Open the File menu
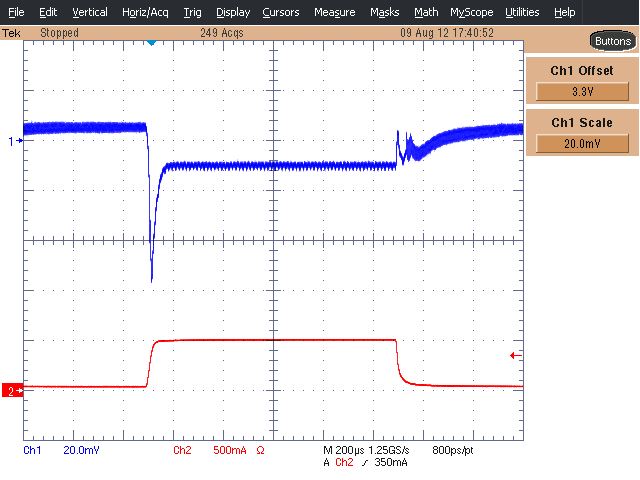640x480 pixels. [16, 12]
